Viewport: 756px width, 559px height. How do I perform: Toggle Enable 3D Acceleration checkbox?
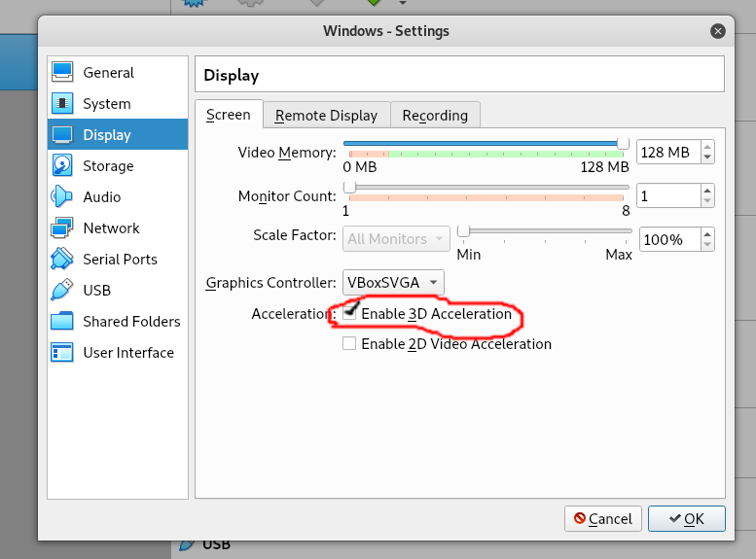coord(349,314)
